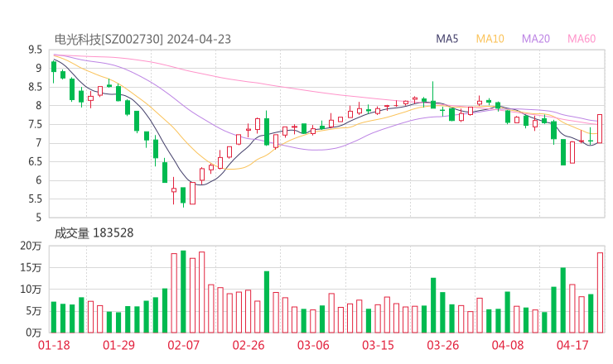Click the 03-15 date axis label

378,345
